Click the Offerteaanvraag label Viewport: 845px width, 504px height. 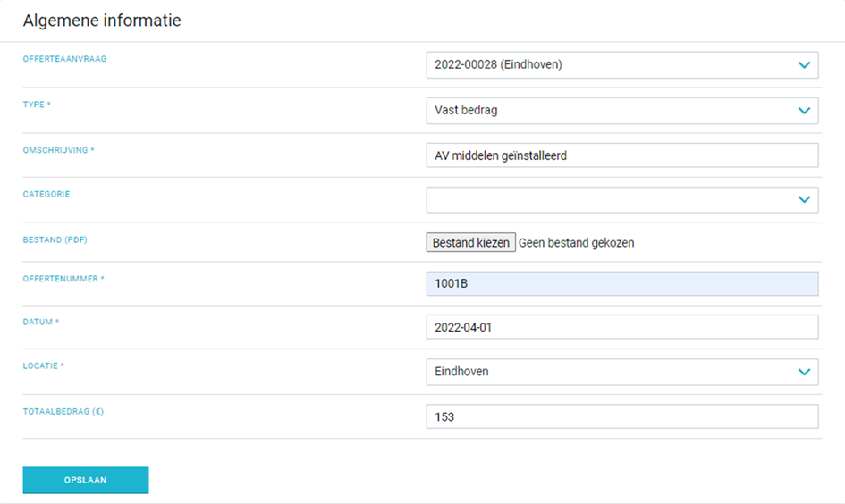click(x=64, y=59)
